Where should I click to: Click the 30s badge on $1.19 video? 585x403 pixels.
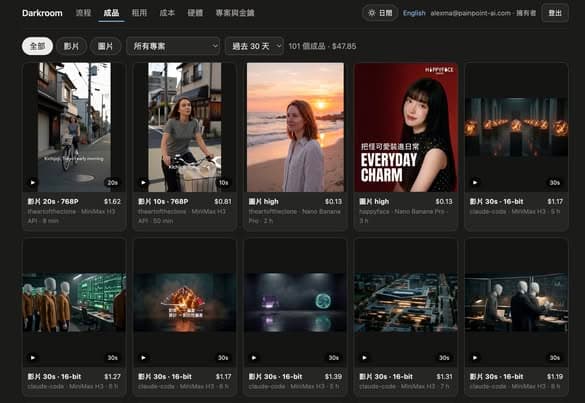click(555, 357)
